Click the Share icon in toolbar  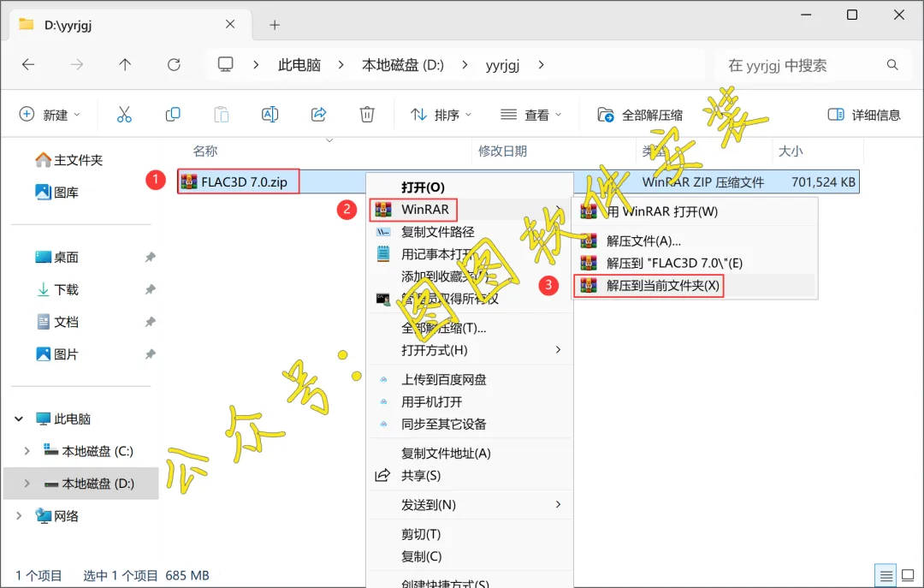point(318,115)
